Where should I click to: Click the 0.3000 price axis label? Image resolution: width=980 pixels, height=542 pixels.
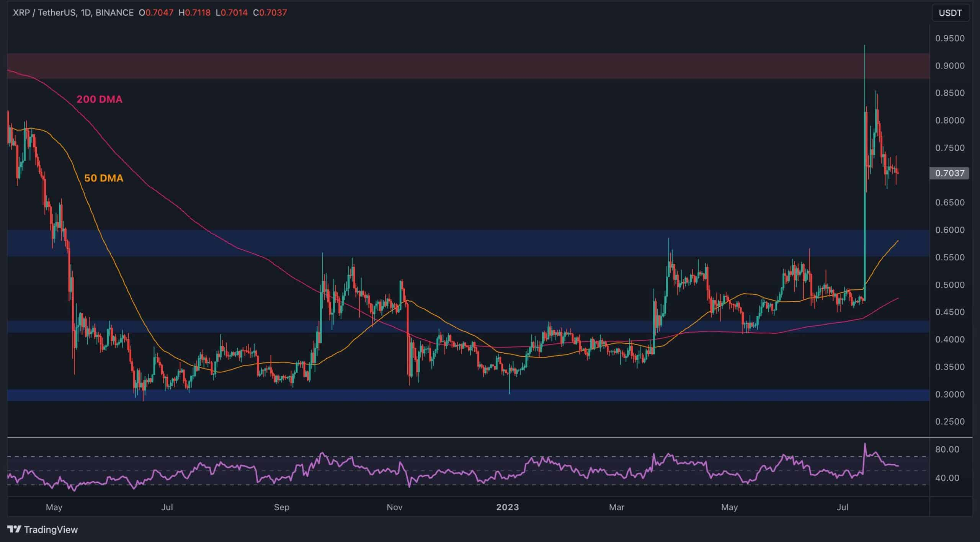coord(950,394)
